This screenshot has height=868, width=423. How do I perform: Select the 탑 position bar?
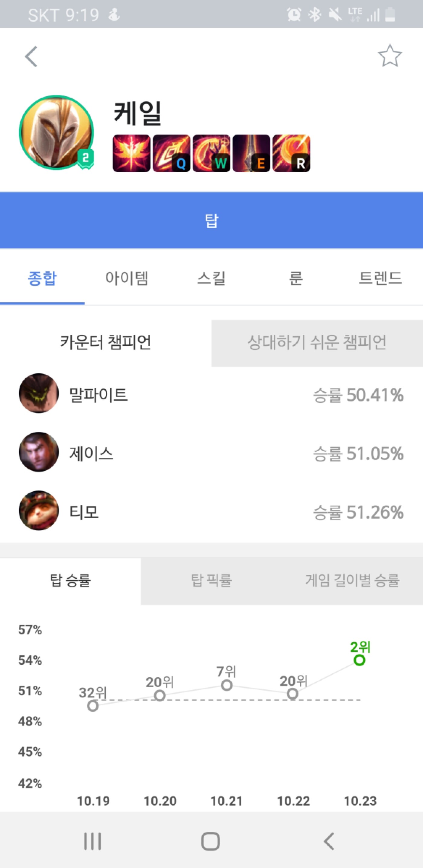point(211,220)
